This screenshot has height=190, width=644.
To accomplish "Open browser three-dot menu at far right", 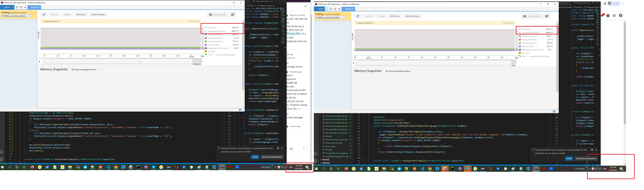I will pos(623,3).
